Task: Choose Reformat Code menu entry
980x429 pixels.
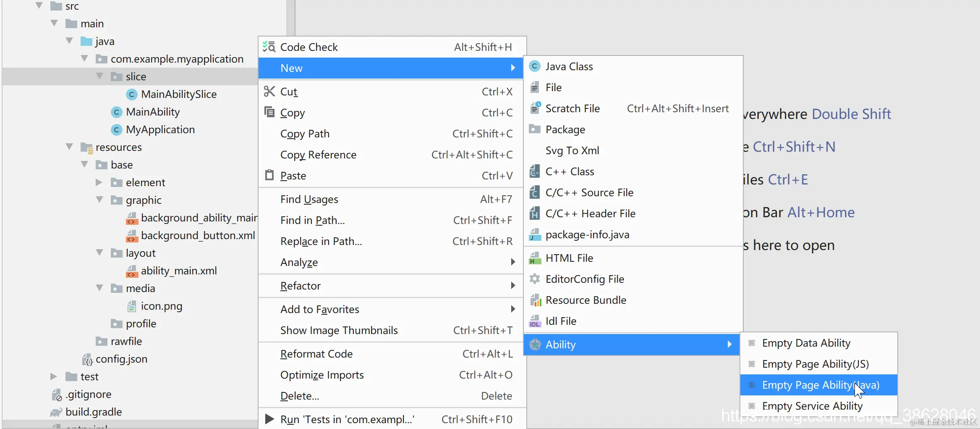Action: coord(391,354)
